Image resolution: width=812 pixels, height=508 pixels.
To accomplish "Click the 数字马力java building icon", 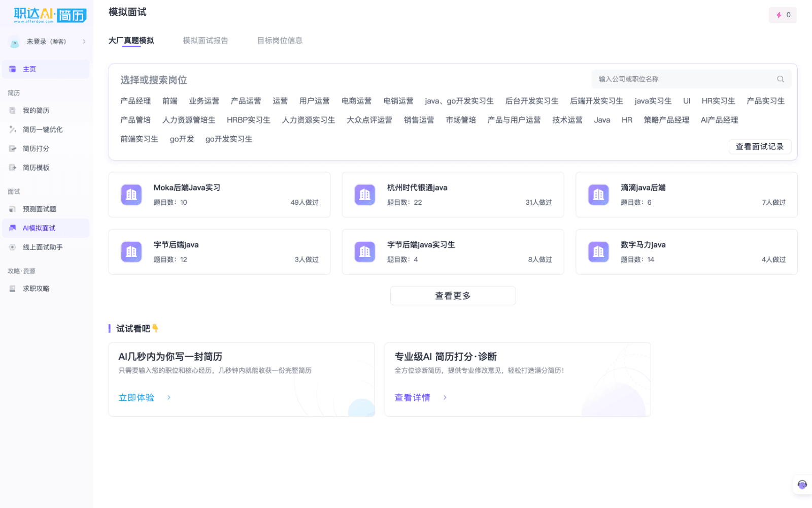I will 598,251.
